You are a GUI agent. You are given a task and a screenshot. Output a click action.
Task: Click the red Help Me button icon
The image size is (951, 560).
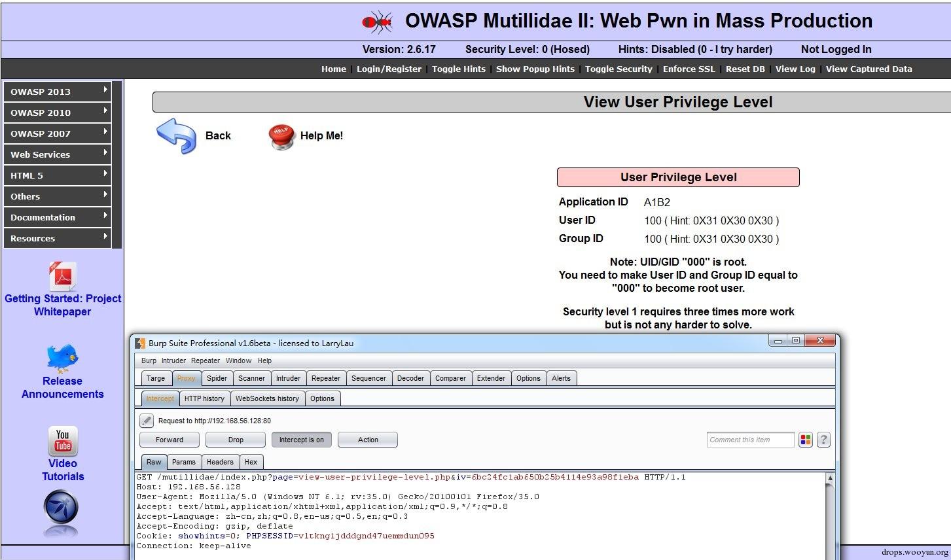pos(281,136)
